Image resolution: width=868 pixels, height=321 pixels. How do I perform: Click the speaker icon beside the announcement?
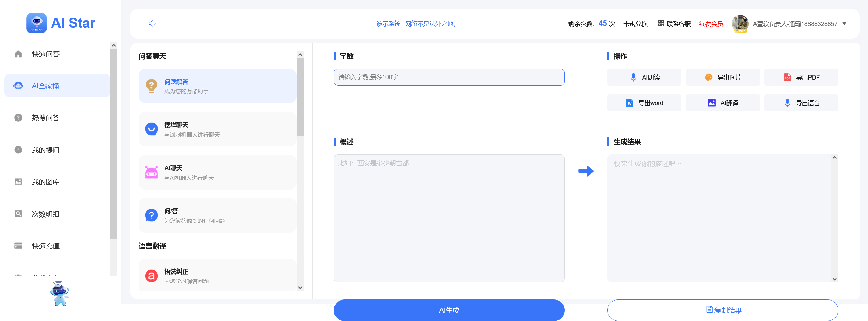152,23
